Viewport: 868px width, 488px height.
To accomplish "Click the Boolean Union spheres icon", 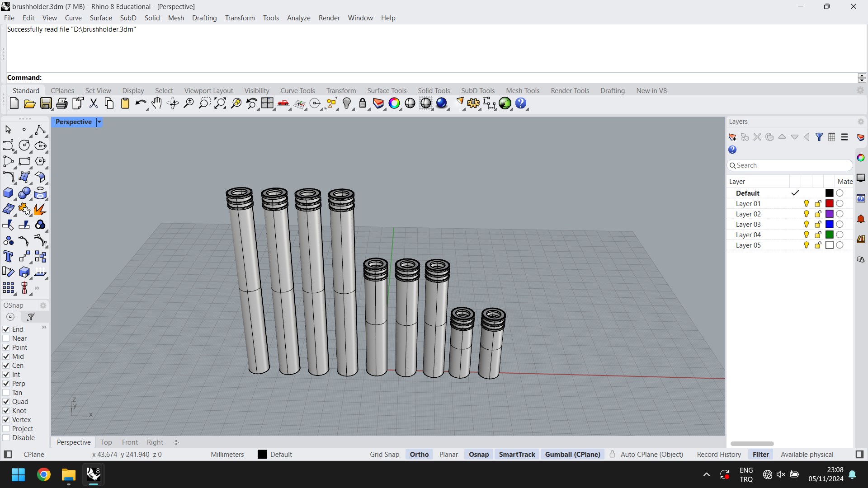I will coord(24,193).
